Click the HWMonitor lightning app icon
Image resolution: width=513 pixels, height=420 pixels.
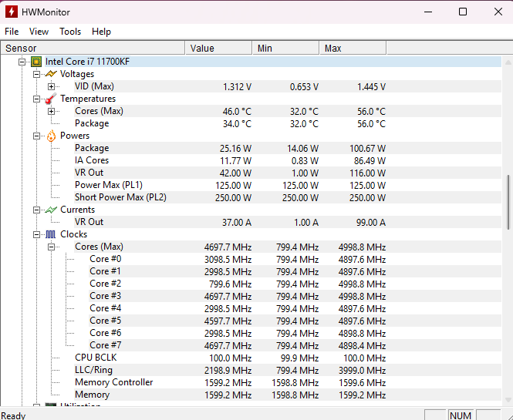[12, 12]
